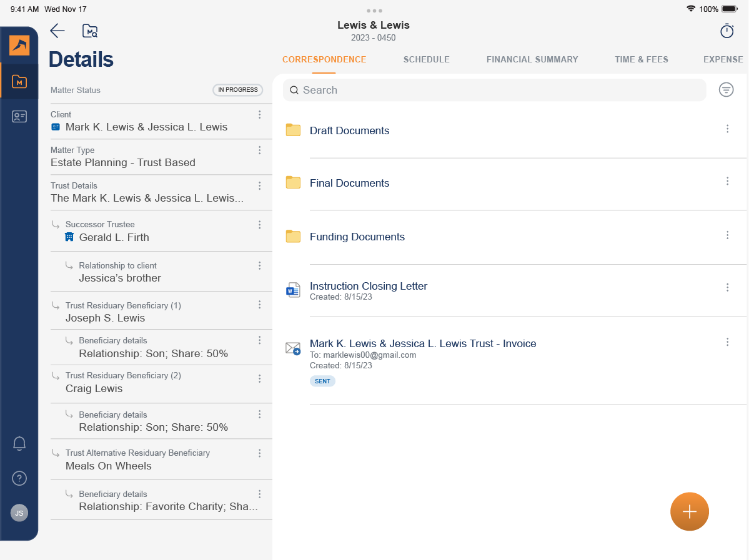Open the Help question mark icon
This screenshot has height=560, width=749.
[x=19, y=478]
